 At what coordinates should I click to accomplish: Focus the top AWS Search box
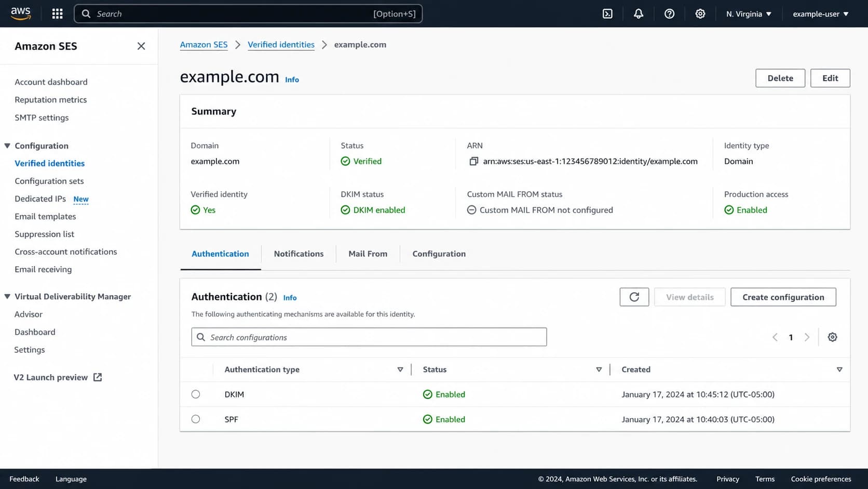click(x=248, y=14)
